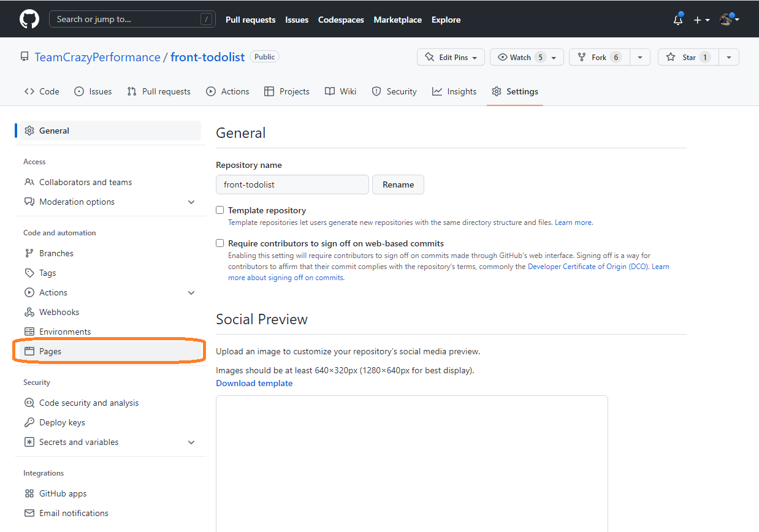Click the Projects tab table icon
Image resolution: width=759 pixels, height=532 pixels.
point(269,91)
